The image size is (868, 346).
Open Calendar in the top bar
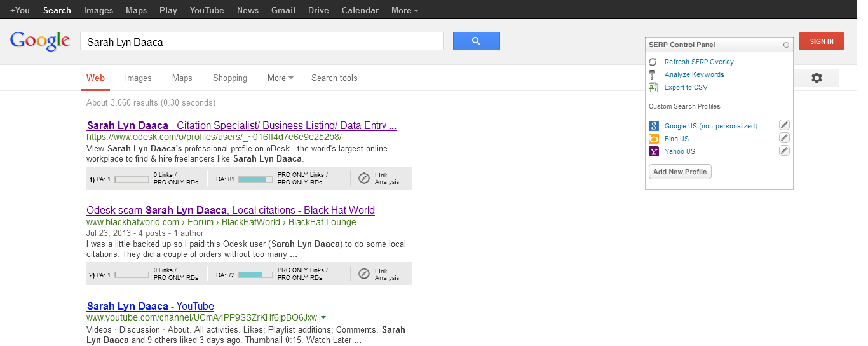[360, 10]
